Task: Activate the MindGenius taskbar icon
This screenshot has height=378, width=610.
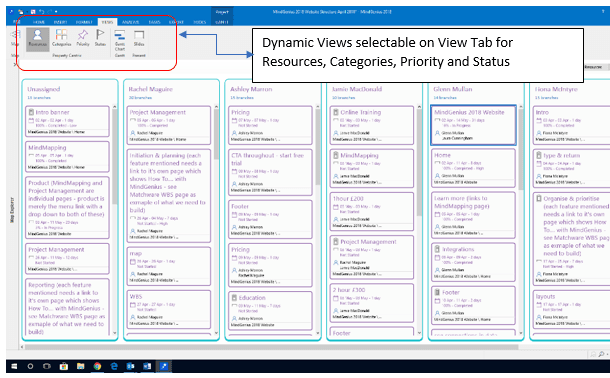Action: [163, 366]
